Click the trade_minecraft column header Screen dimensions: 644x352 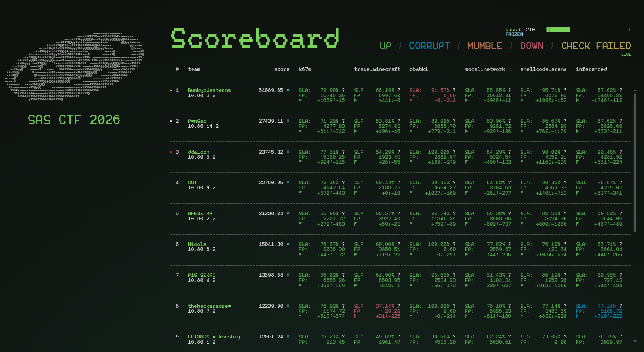pyautogui.click(x=377, y=69)
